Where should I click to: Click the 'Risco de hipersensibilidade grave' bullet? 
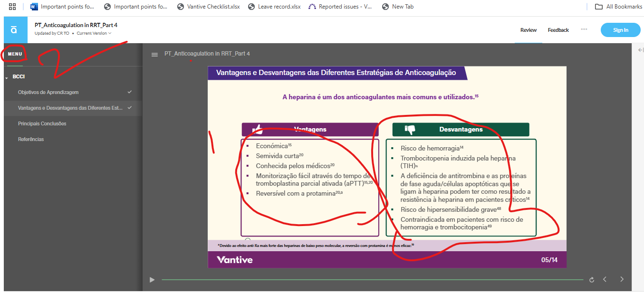click(x=451, y=209)
